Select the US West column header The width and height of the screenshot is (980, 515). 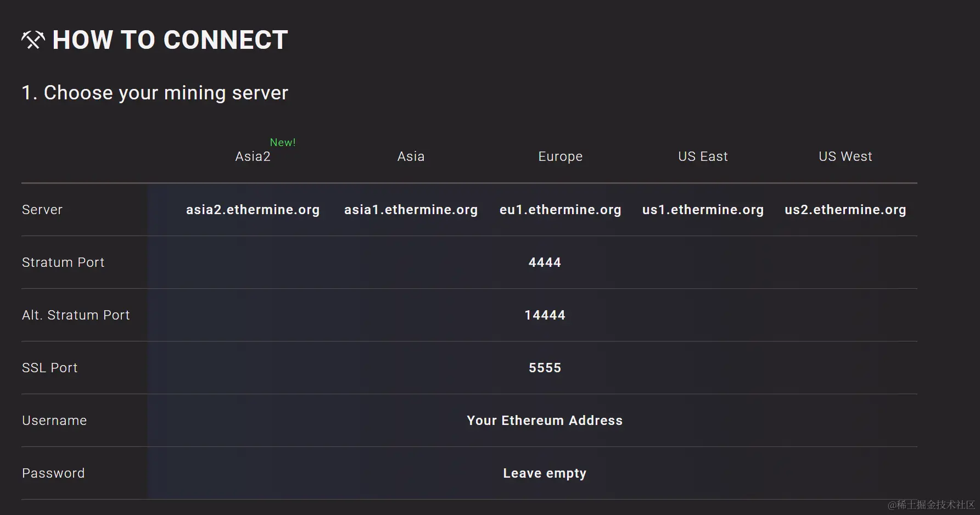(x=845, y=156)
